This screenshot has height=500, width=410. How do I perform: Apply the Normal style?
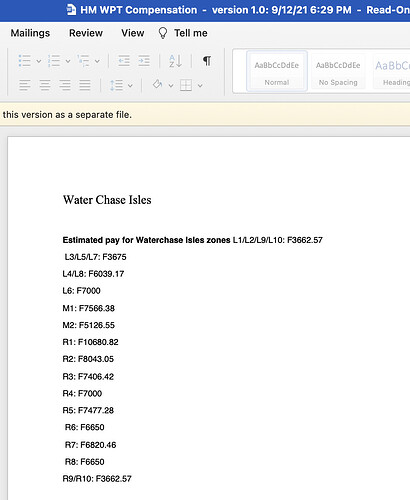(x=277, y=71)
